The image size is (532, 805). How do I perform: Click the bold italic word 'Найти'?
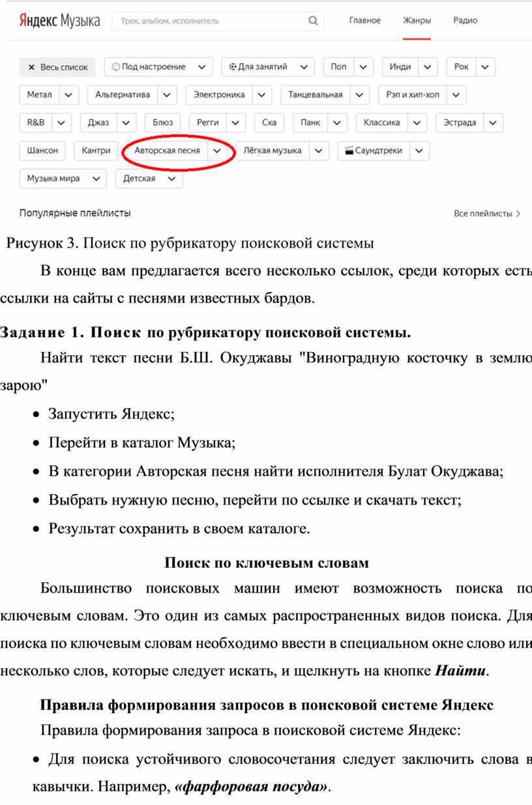pyautogui.click(x=460, y=672)
